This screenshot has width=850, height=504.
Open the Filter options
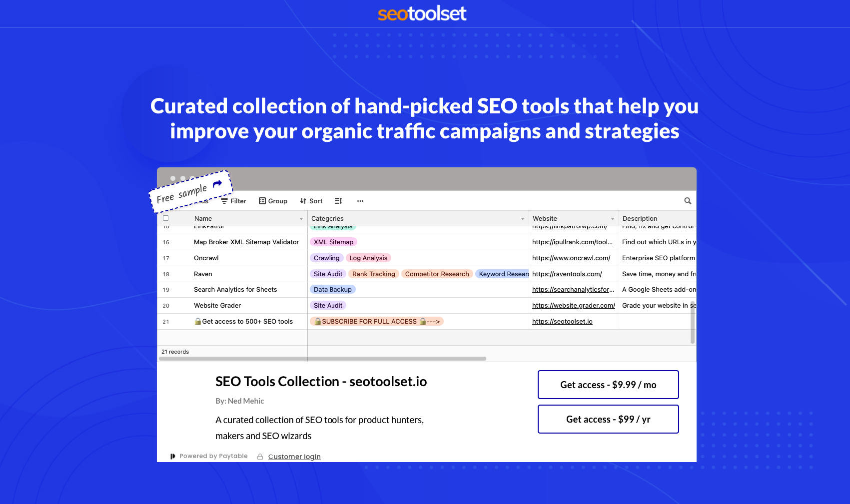point(233,201)
